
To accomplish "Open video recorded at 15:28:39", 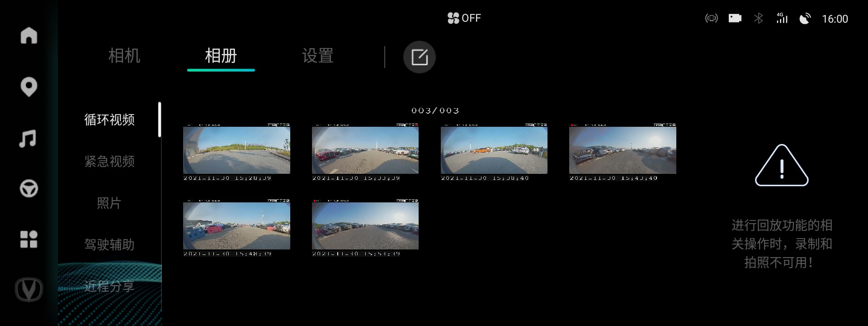I will [236, 150].
